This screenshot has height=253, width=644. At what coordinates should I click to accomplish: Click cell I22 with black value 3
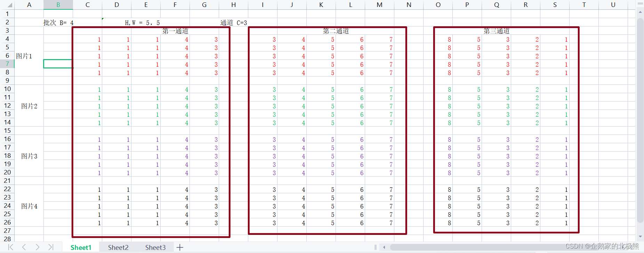coord(263,189)
